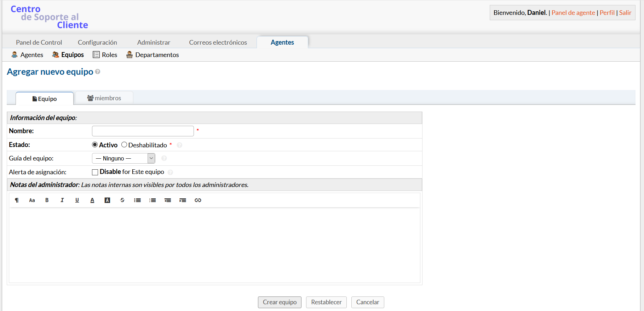This screenshot has width=644, height=311.
Task: Click the underline icon in the editor toolbar
Action: point(77,200)
